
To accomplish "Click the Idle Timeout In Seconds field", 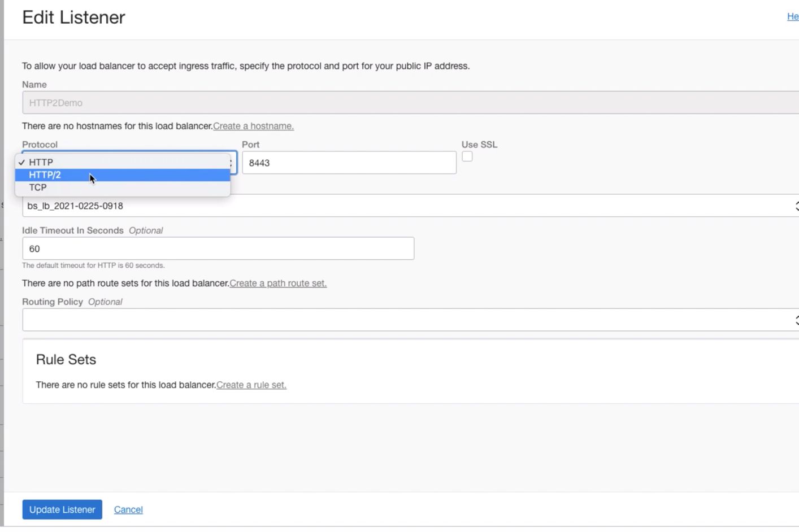I will [218, 248].
